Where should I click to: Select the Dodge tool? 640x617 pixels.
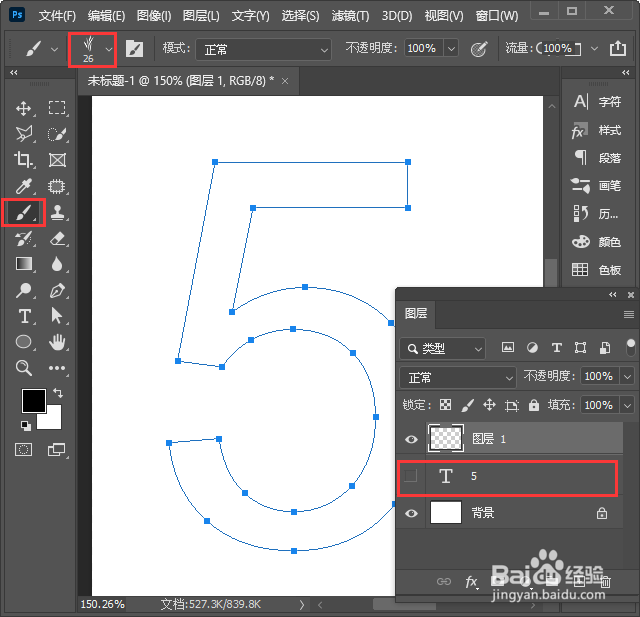[x=23, y=291]
